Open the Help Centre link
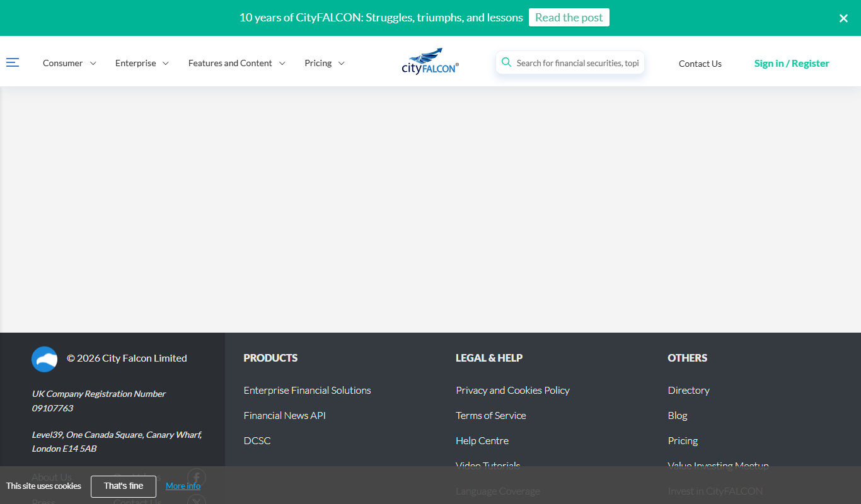Viewport: 861px width, 504px height. click(x=482, y=441)
